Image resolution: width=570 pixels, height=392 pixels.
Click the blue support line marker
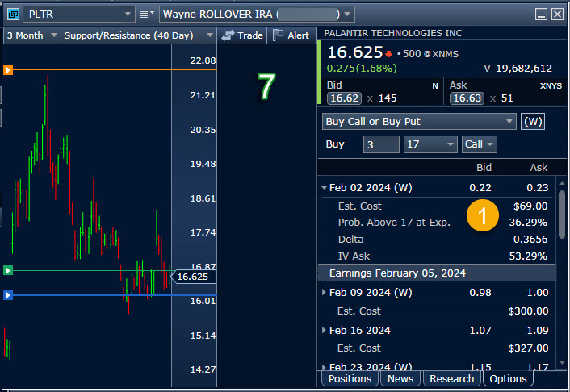[x=8, y=295]
